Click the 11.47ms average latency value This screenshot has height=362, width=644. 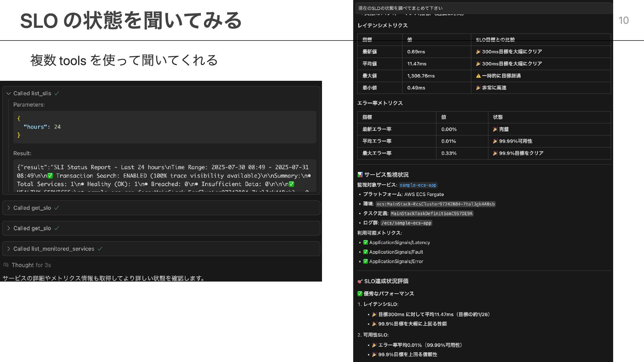pos(417,64)
